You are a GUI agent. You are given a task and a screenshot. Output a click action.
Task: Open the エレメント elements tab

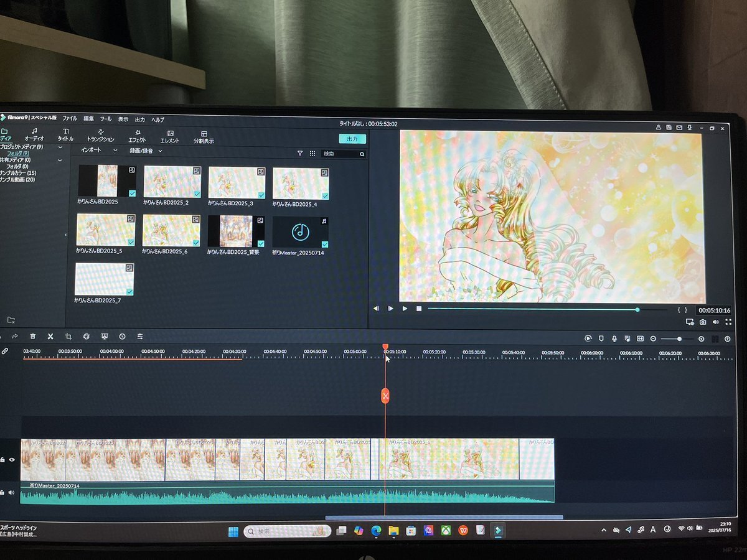coord(170,137)
